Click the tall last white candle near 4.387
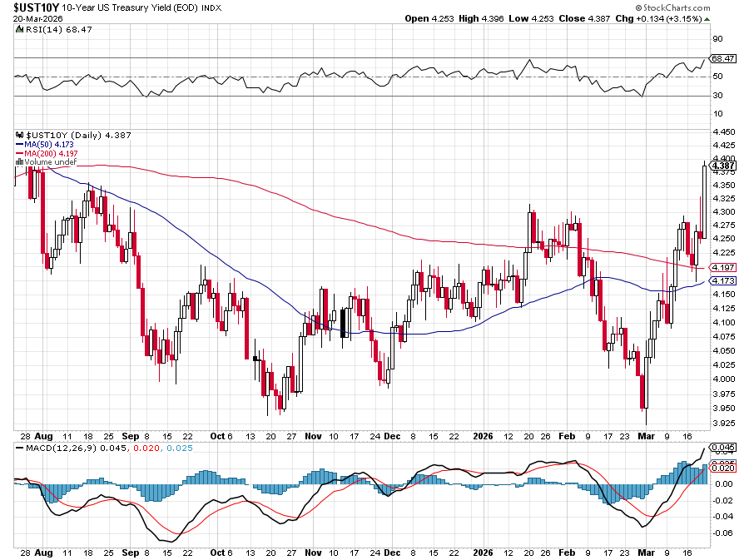 click(705, 201)
